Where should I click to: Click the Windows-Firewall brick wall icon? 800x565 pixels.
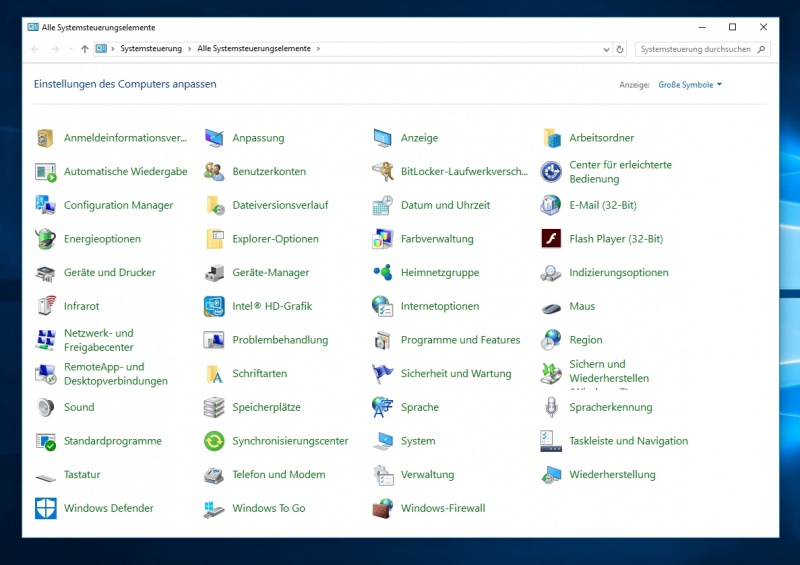382,508
